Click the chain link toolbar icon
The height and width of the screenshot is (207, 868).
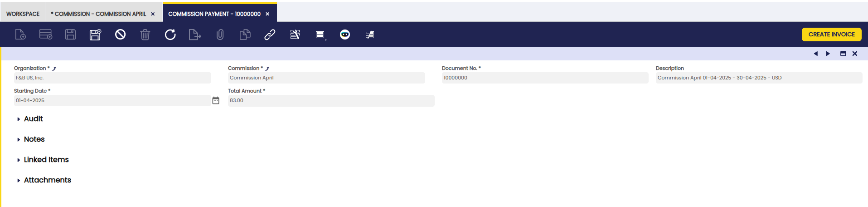pos(270,34)
